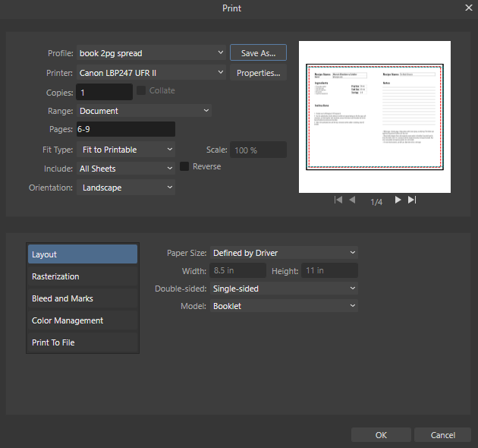Click the Save As... button
This screenshot has width=478, height=448.
coord(258,53)
